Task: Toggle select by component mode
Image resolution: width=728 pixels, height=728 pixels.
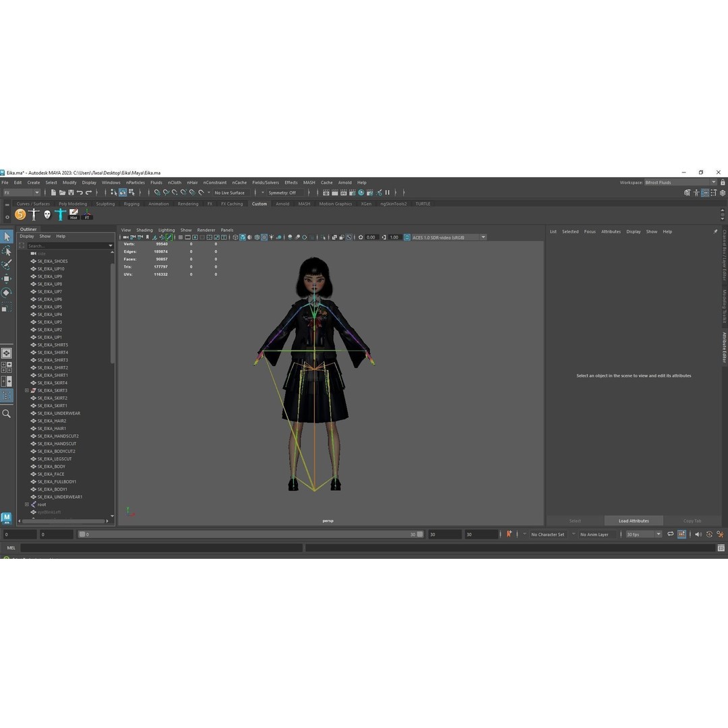Action: coord(131,192)
